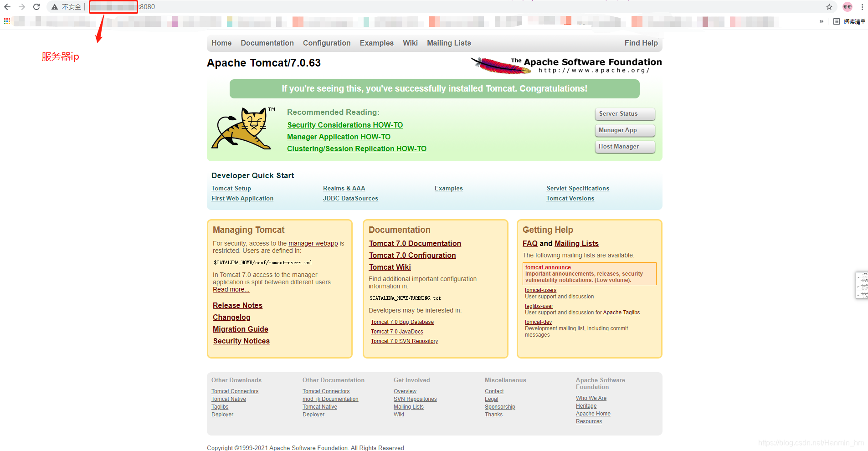Click the browser back arrow

[x=7, y=7]
